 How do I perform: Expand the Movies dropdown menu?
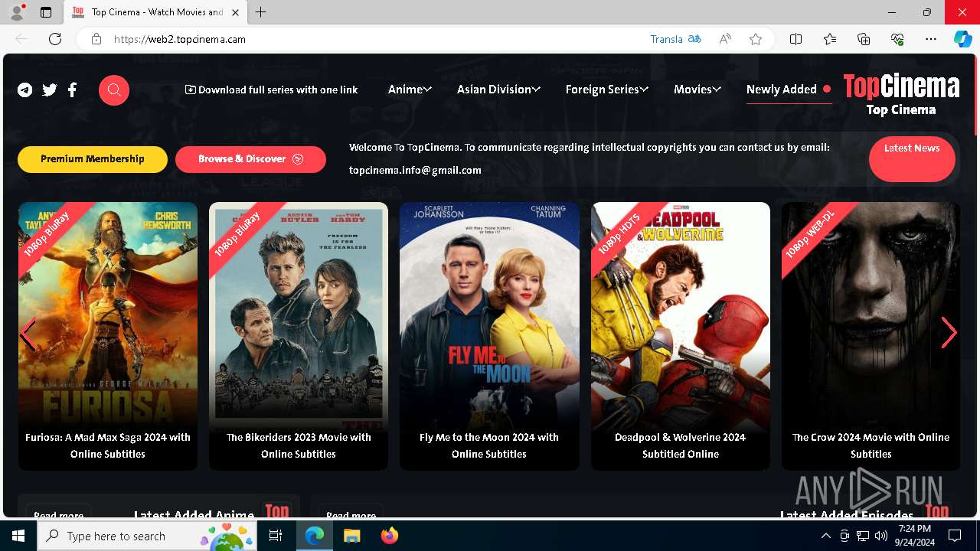click(697, 90)
